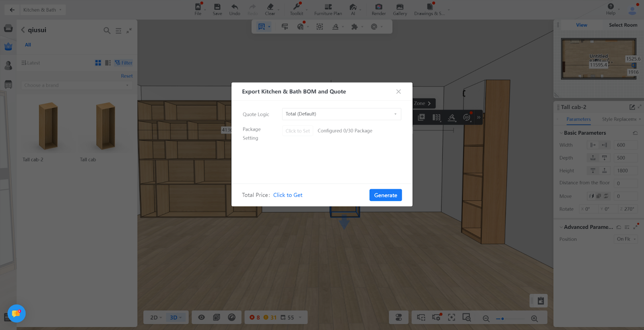
Task: Open the Toolkit wrench icon
Action: click(x=297, y=7)
